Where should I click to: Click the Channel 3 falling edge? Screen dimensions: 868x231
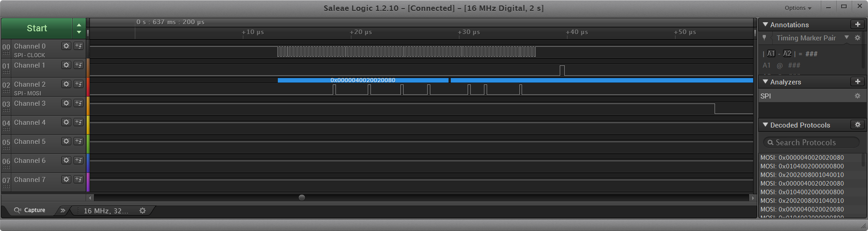click(x=715, y=108)
